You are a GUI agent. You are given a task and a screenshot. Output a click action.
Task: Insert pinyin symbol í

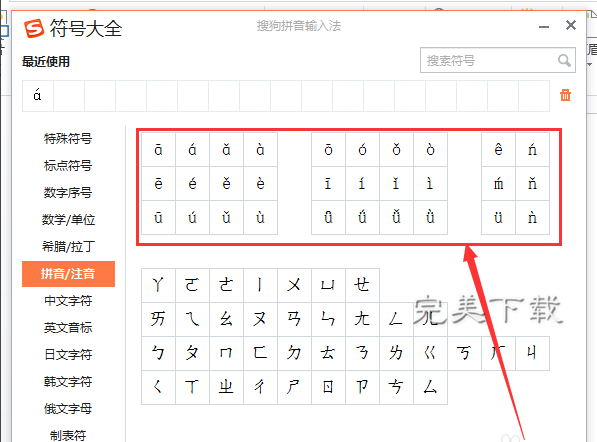click(x=362, y=184)
